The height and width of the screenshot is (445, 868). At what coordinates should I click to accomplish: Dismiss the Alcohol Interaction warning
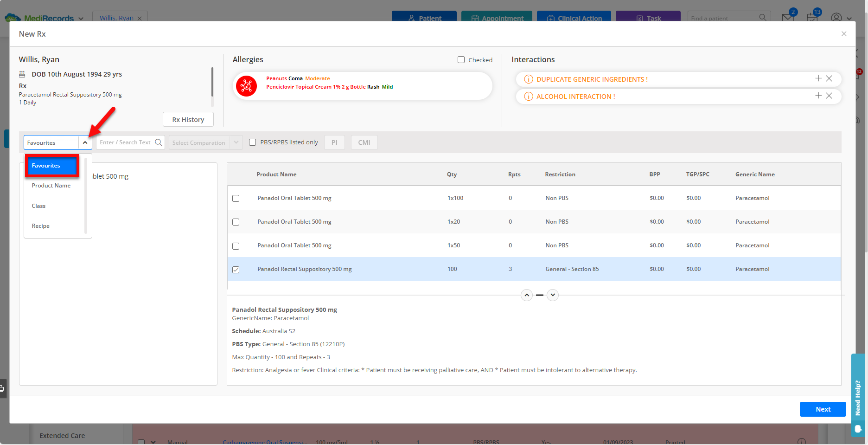(x=829, y=96)
